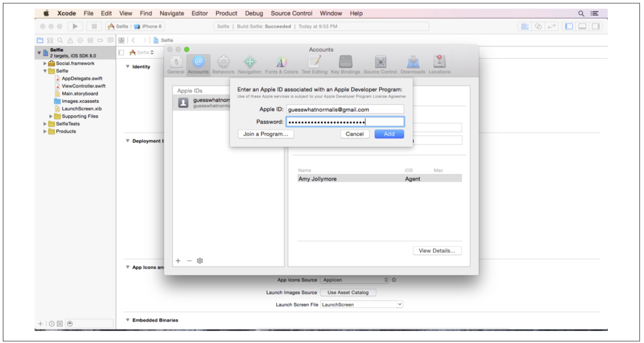The height and width of the screenshot is (343, 644).
Task: Click the Add button in the dialog
Action: (x=389, y=134)
